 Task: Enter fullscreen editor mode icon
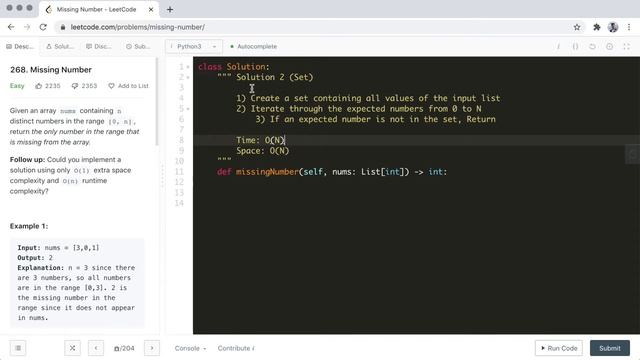[627, 47]
